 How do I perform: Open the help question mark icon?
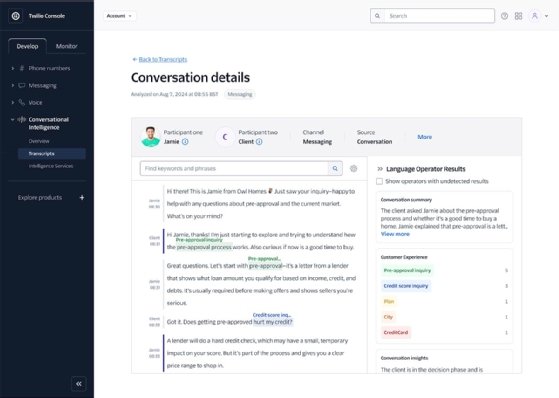point(504,16)
